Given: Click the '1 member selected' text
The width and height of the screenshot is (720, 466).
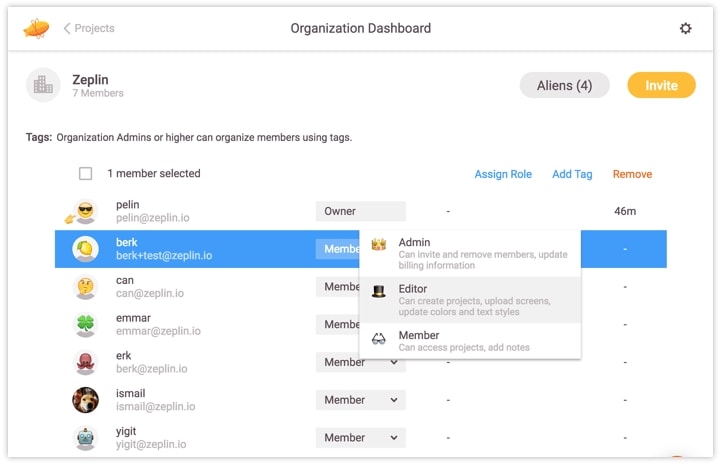Looking at the screenshot, I should (x=154, y=174).
